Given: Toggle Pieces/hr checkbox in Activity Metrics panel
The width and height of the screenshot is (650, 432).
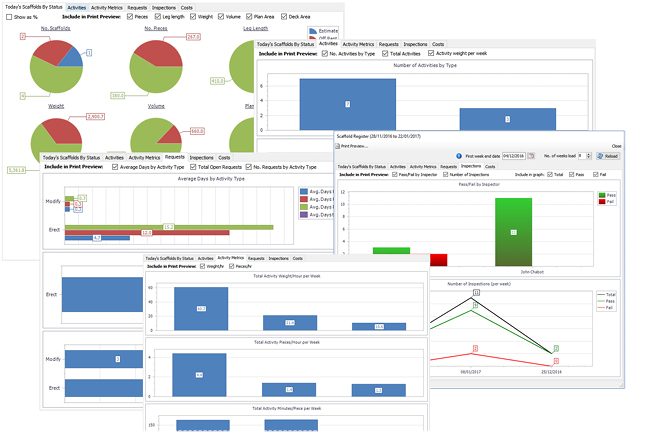Looking at the screenshot, I should (232, 266).
